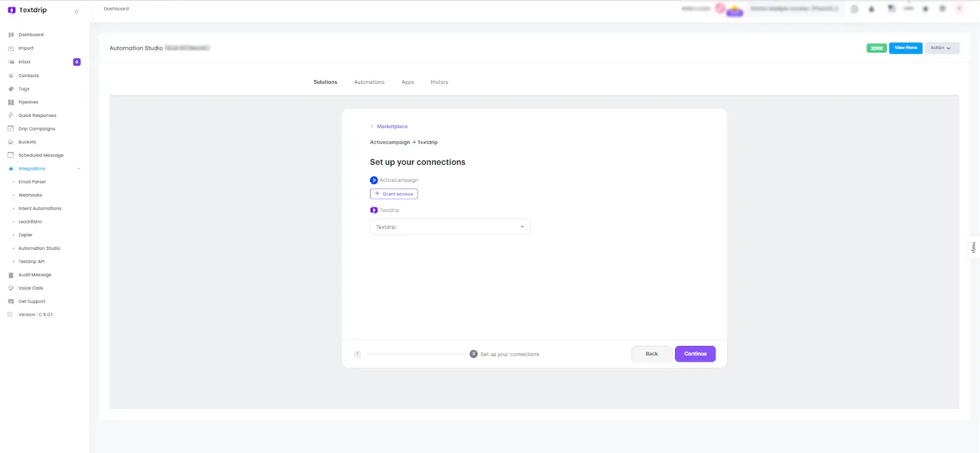Click the Back button
This screenshot has height=453, width=980.
click(652, 354)
